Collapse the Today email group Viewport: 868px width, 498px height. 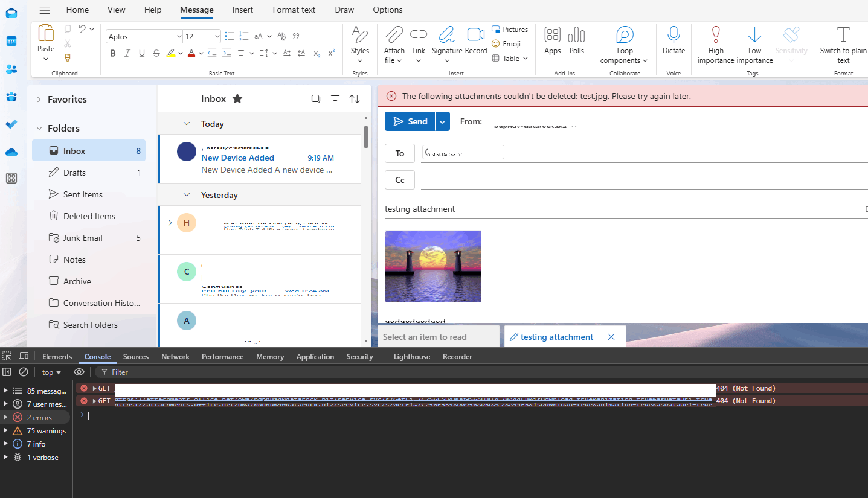point(187,123)
